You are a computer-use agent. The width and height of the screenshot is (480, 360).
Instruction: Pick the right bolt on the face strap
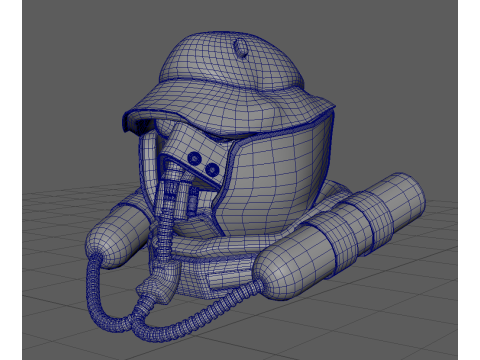211,169
